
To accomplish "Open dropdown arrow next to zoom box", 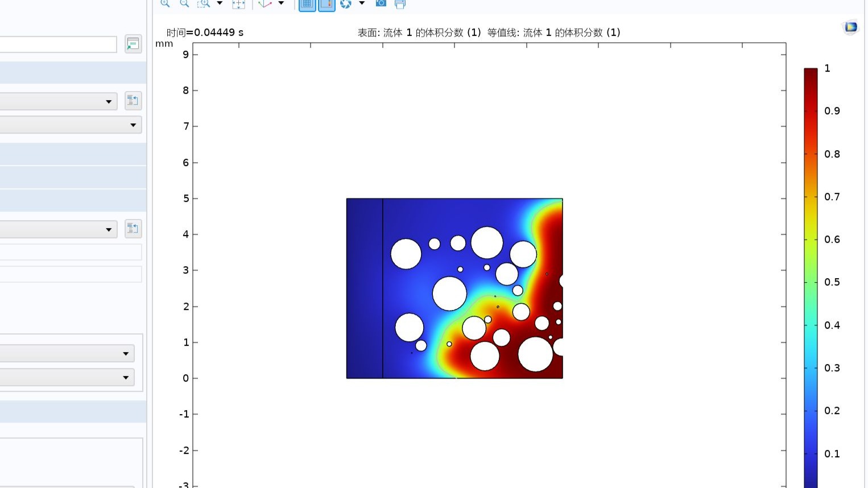I will coord(220,3).
